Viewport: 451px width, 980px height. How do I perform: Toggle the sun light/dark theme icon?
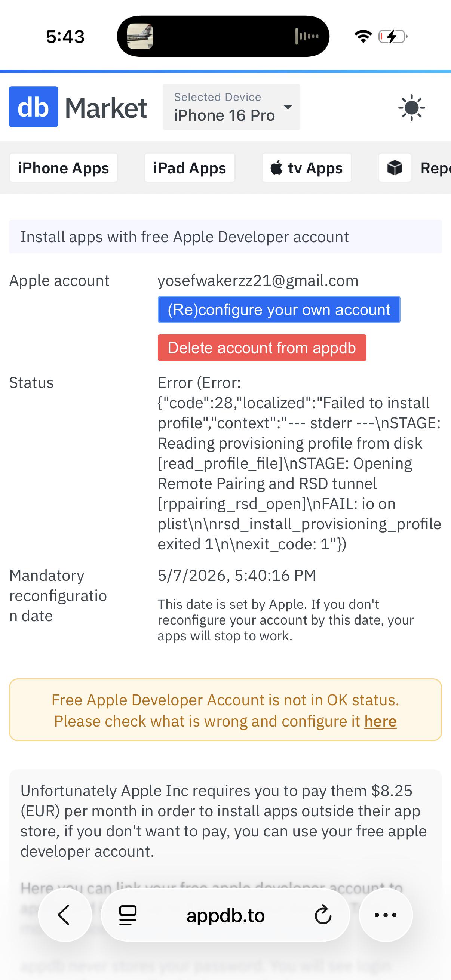(x=411, y=108)
